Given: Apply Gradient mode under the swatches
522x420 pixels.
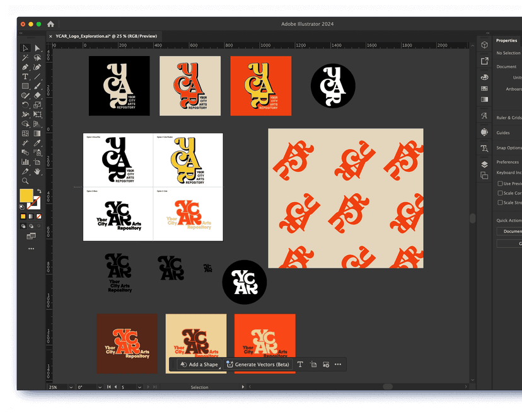Looking at the screenshot, I should (x=31, y=217).
